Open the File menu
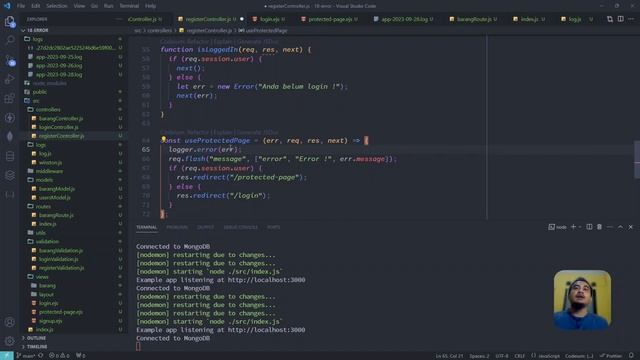 (21, 6)
